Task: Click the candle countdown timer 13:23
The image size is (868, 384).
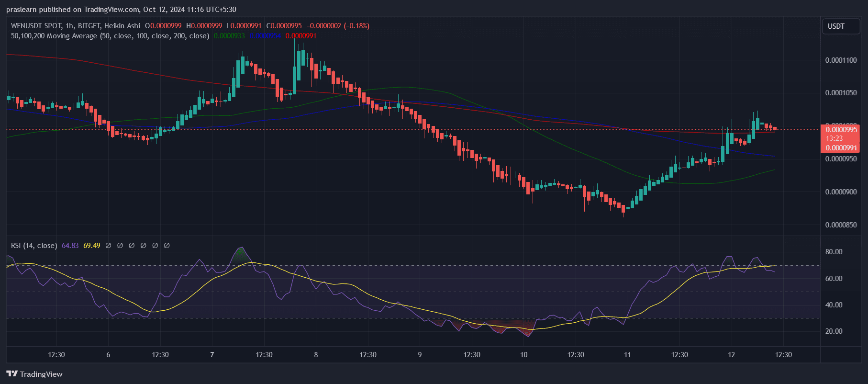Action: (x=834, y=138)
